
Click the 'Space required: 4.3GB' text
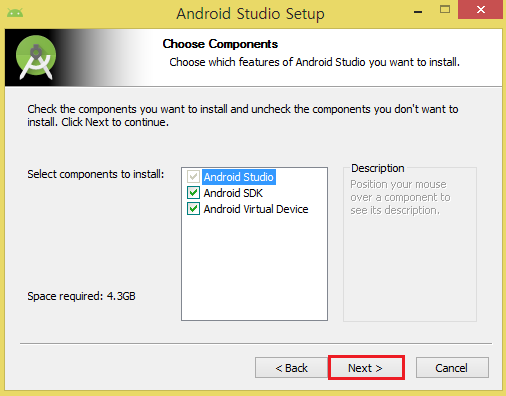coord(81,296)
